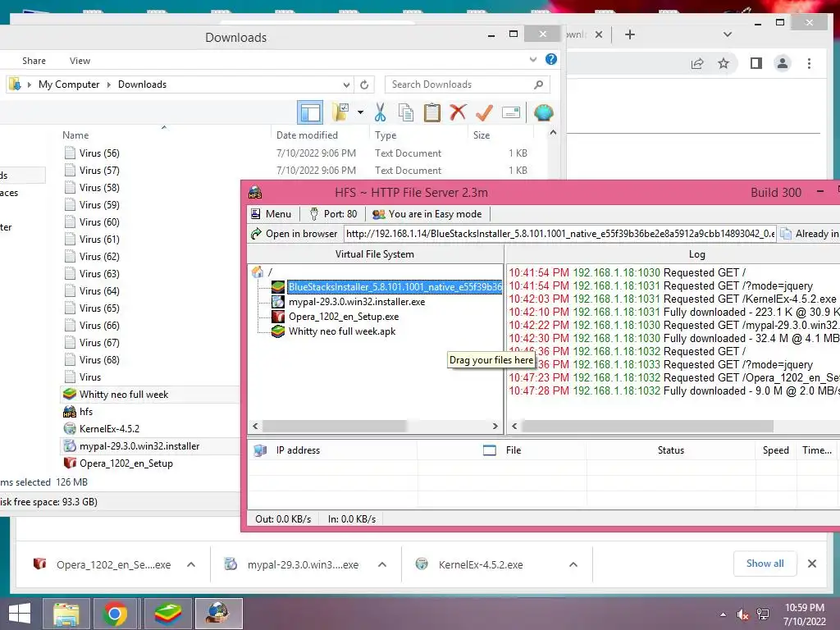The width and height of the screenshot is (840, 630).
Task: Click the HFS URL address field
Action: (559, 234)
